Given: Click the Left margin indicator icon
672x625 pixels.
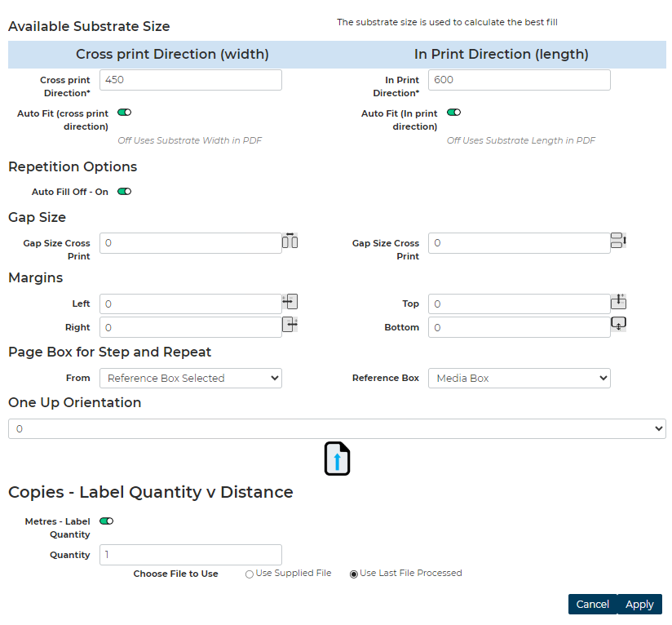Looking at the screenshot, I should (x=290, y=301).
